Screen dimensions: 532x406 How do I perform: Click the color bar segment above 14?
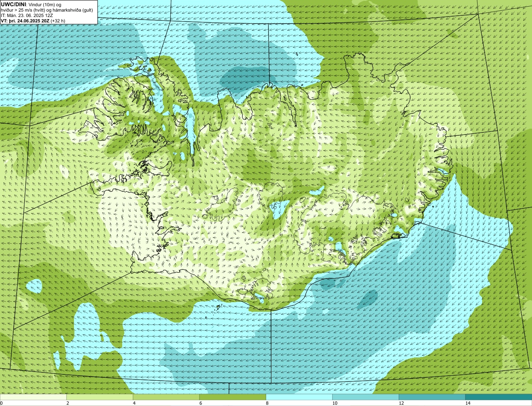(499, 397)
